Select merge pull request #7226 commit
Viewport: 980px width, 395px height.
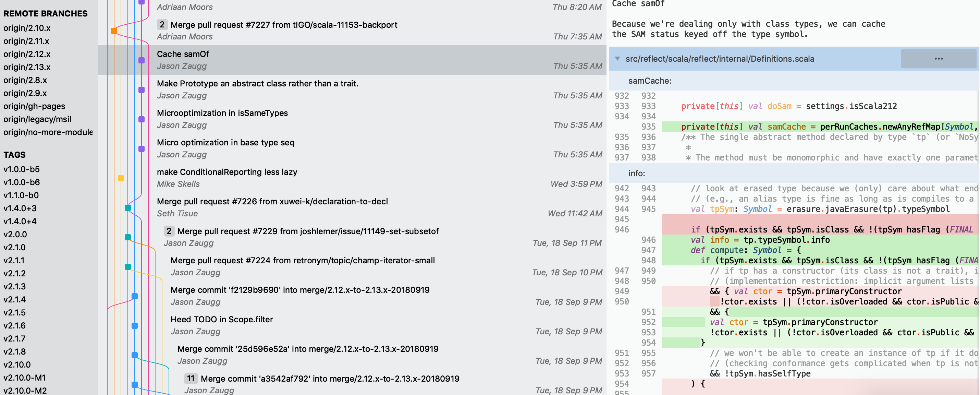pos(352,207)
